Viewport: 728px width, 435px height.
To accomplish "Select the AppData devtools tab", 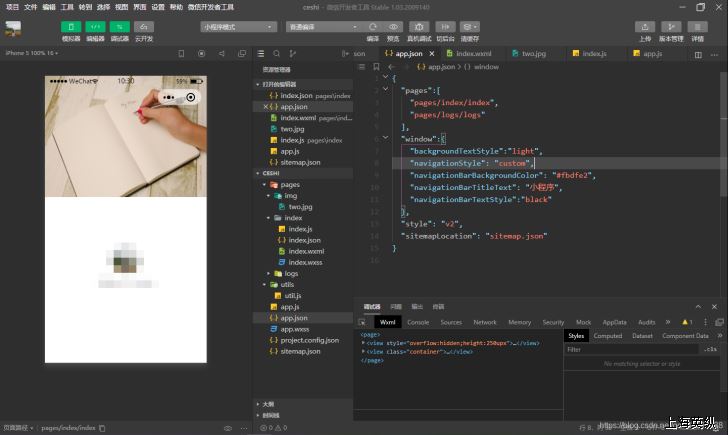I will pyautogui.click(x=614, y=322).
